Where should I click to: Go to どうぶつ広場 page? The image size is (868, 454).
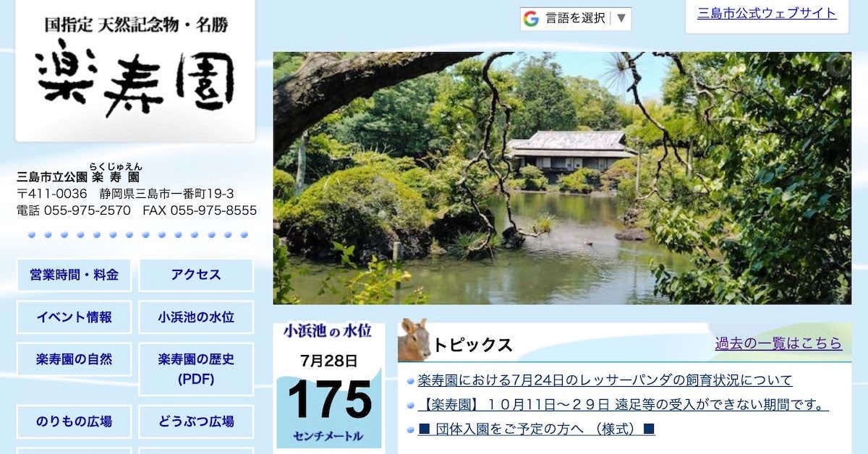pyautogui.click(x=196, y=421)
